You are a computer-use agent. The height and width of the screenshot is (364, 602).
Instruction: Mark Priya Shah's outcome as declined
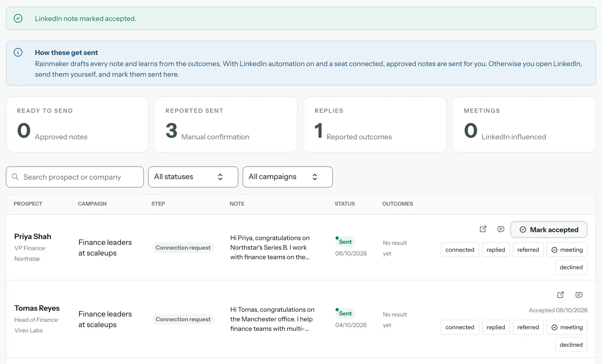tap(571, 267)
